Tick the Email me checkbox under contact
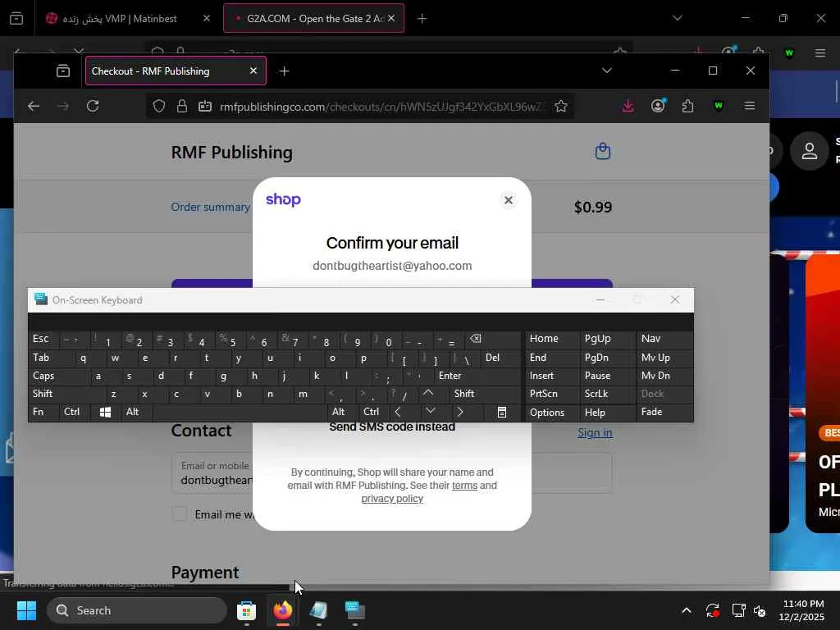The image size is (840, 630). click(180, 514)
